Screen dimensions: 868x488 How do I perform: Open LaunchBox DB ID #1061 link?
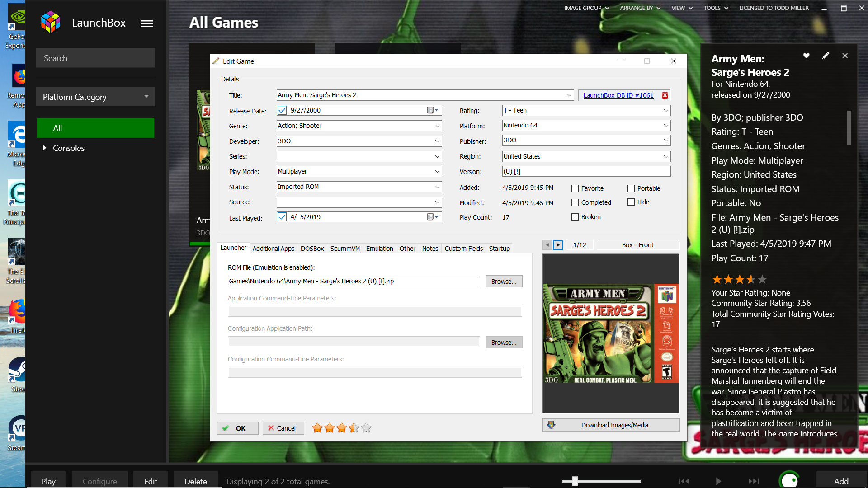point(618,95)
